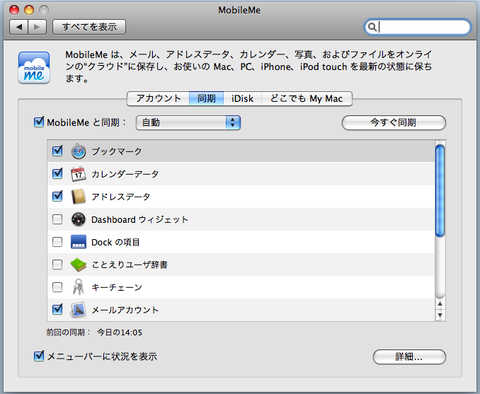Uncheck the アドレスデータ checkbox

[57, 196]
